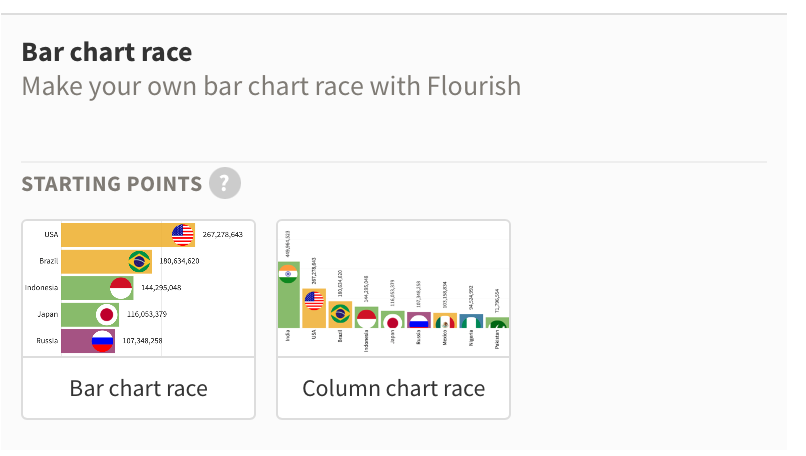Click the USA flag in column chart
806x456 pixels.
coord(314,301)
